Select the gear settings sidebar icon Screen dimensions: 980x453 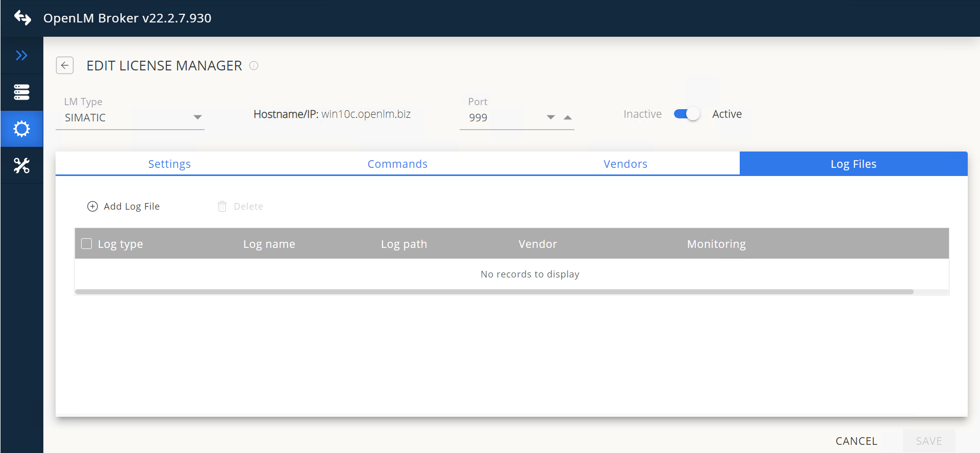(x=21, y=129)
